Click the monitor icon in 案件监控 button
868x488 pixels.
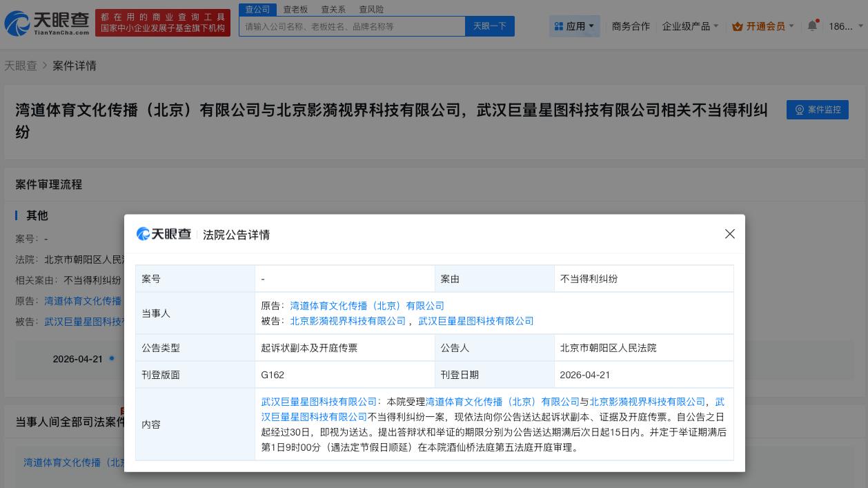[800, 110]
